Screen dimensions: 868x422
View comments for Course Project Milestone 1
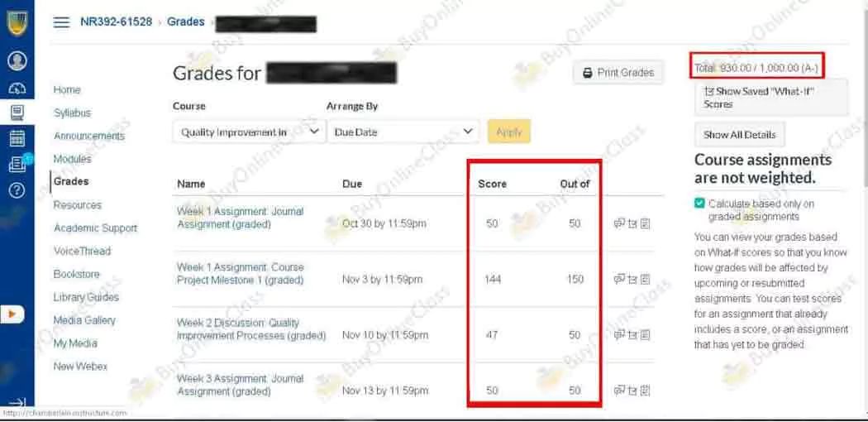click(x=619, y=279)
